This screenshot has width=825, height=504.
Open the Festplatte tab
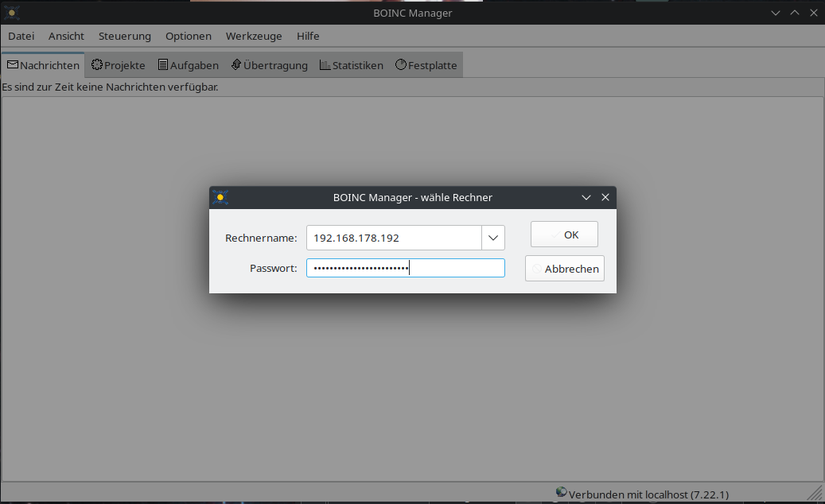[x=426, y=65]
